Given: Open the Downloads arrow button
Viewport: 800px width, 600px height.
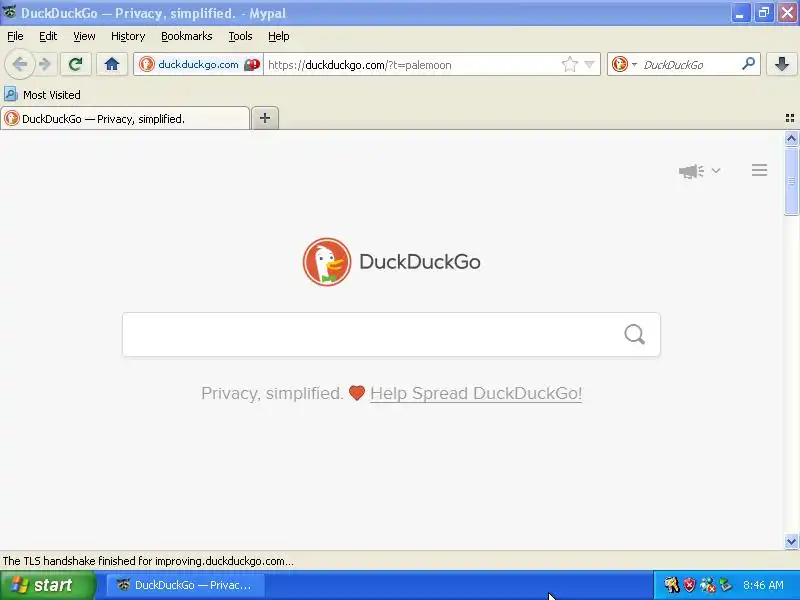Looking at the screenshot, I should 781,64.
